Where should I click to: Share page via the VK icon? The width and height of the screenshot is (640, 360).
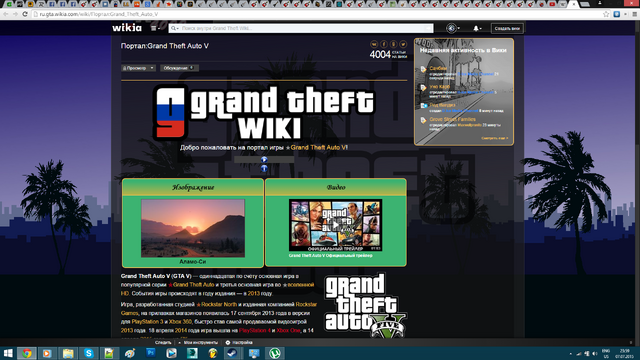point(374,44)
